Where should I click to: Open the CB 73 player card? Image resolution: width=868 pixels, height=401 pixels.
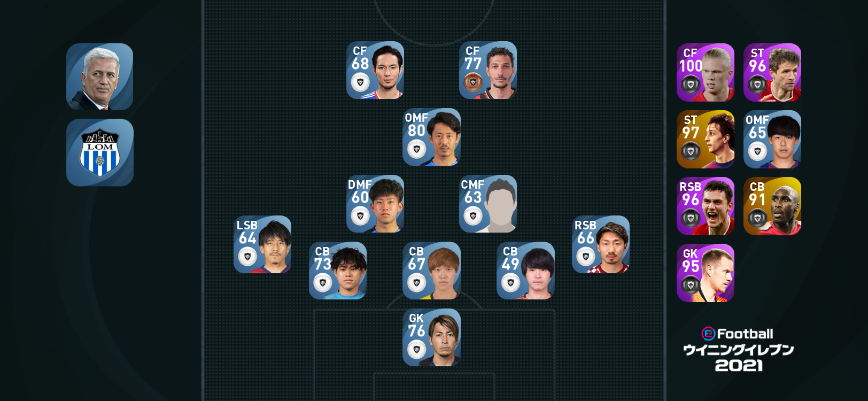338,271
